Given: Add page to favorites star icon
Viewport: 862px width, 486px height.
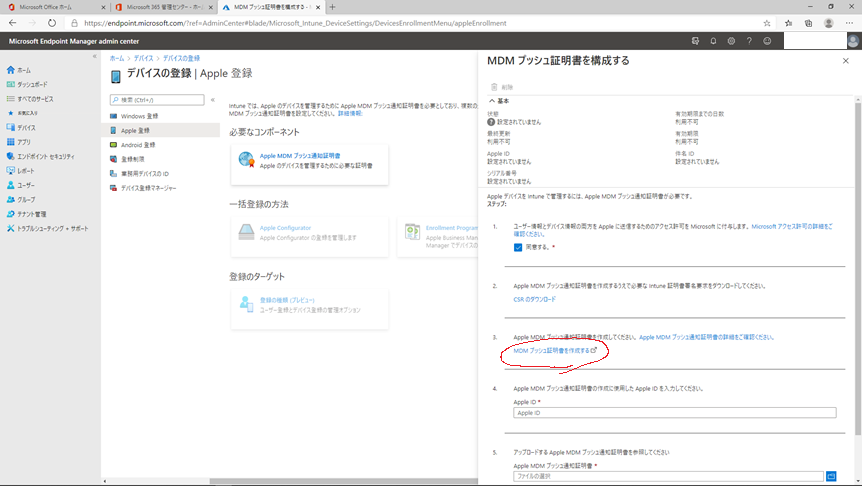Looking at the screenshot, I should [x=767, y=23].
